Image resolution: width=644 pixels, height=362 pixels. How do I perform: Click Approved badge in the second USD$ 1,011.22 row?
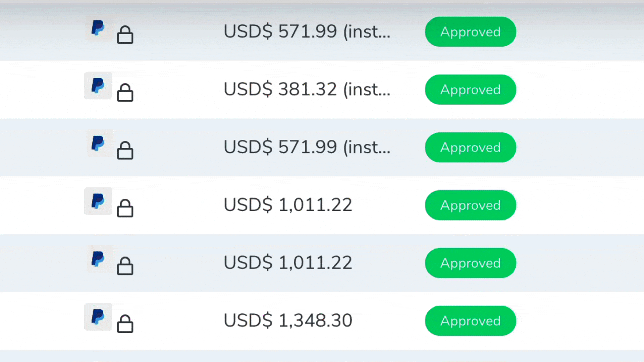pos(470,263)
